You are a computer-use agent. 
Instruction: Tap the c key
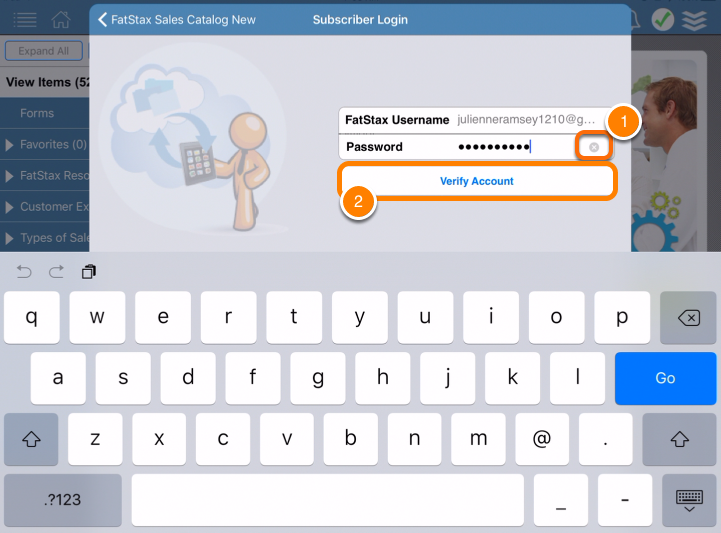(x=223, y=439)
